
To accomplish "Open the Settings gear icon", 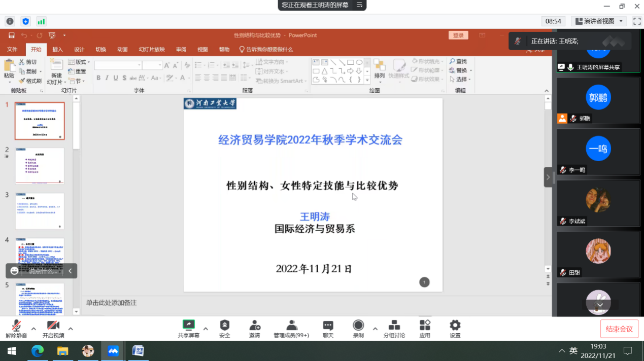I will 455,326.
